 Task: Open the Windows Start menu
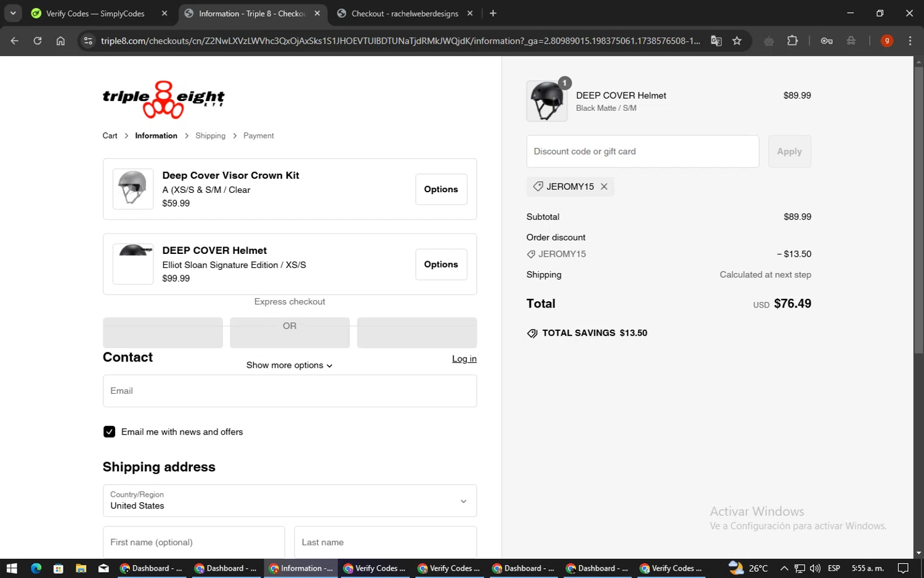tap(12, 568)
